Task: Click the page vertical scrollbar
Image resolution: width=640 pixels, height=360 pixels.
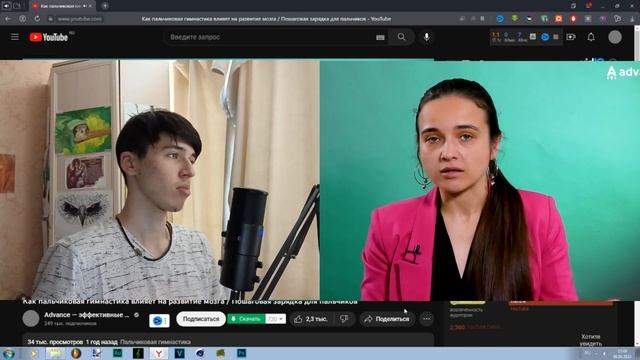Action: coord(637,186)
